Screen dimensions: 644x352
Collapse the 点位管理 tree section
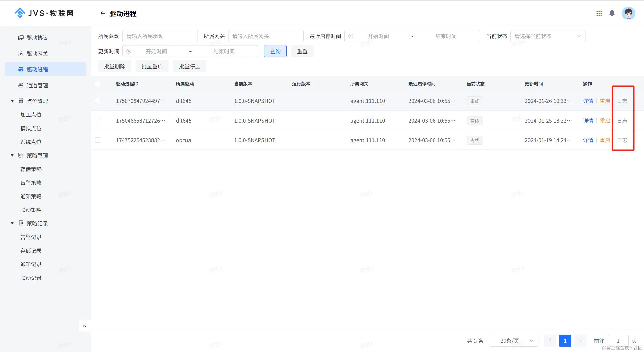coord(12,101)
